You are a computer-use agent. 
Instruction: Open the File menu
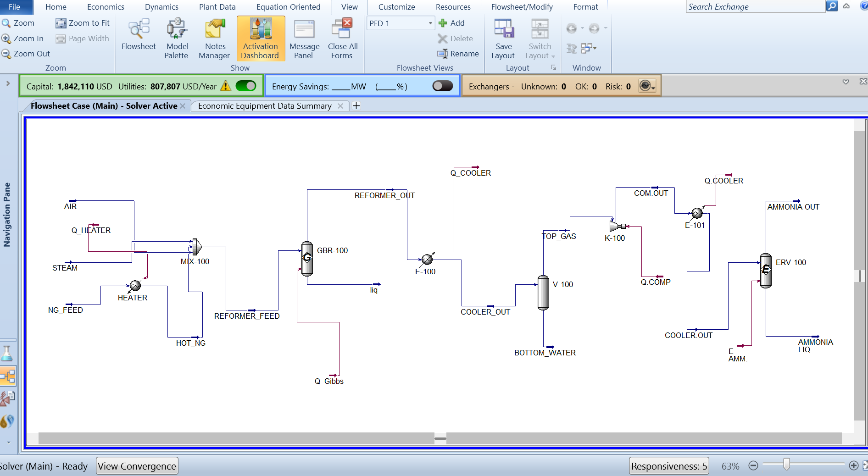click(x=14, y=7)
